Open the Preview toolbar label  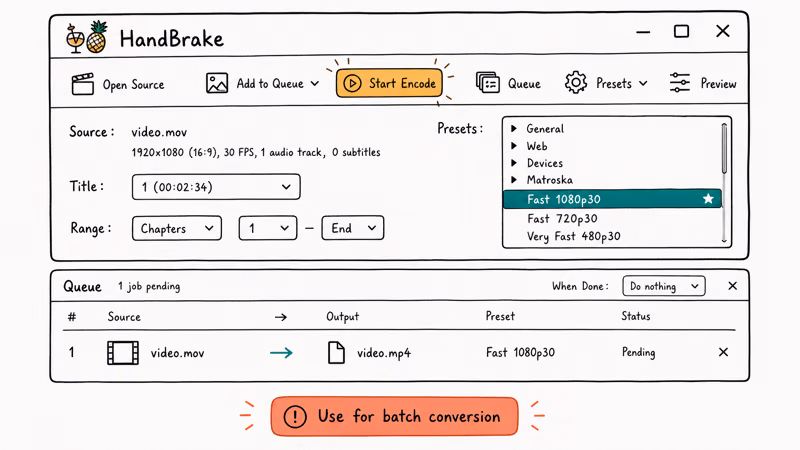pyautogui.click(x=718, y=84)
